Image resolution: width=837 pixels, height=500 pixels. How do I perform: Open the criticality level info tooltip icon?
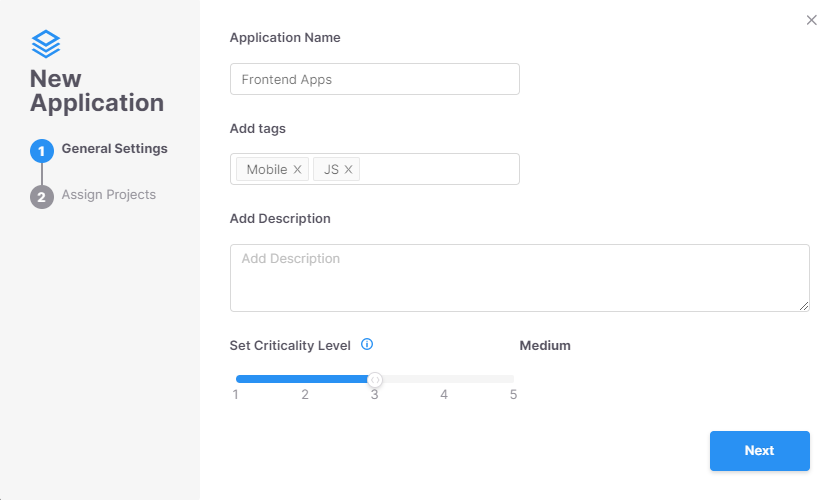tap(367, 344)
